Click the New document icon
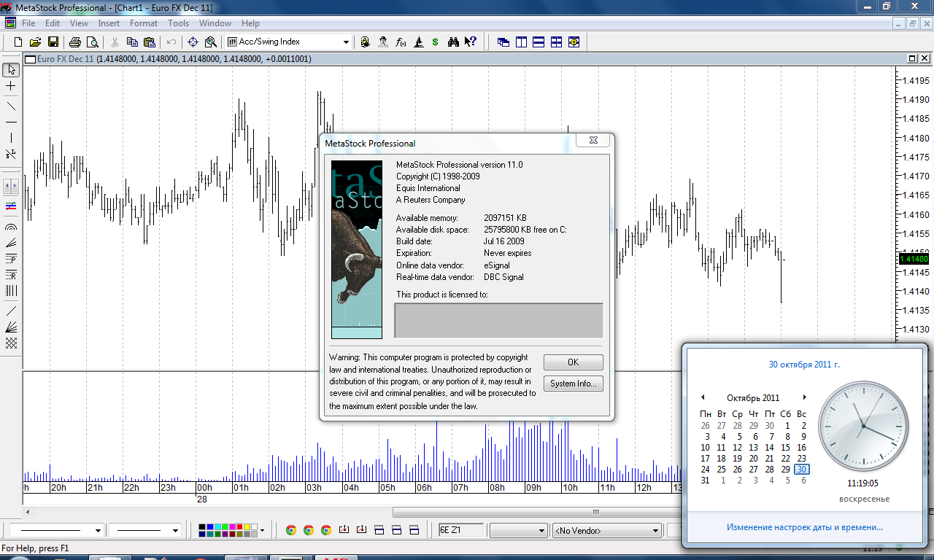The width and height of the screenshot is (934, 560). tap(18, 42)
